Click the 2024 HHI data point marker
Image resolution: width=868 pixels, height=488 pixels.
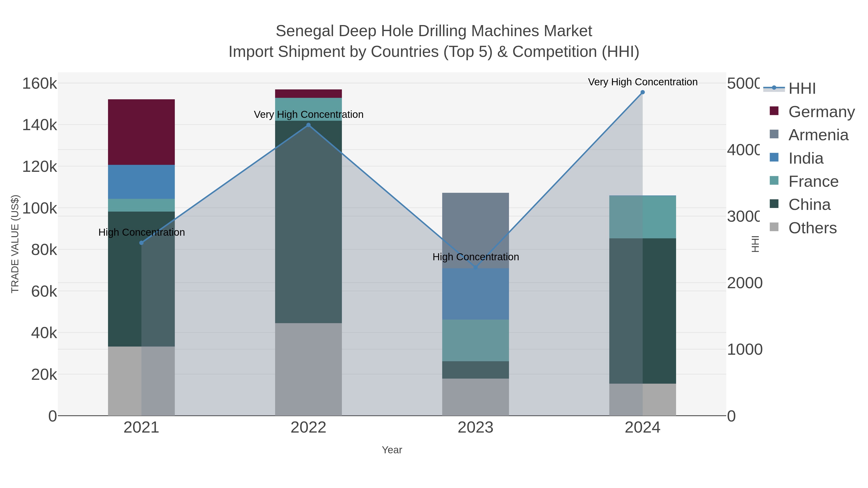(x=643, y=92)
